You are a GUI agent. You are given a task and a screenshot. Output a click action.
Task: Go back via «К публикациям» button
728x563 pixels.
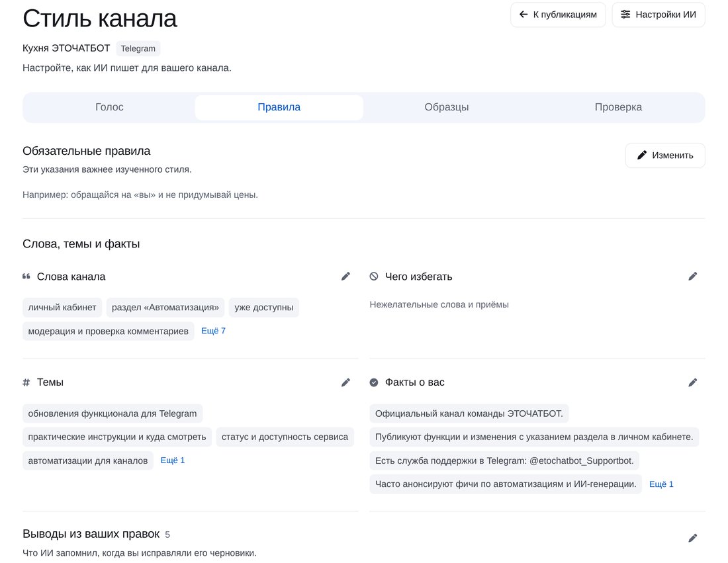[558, 15]
